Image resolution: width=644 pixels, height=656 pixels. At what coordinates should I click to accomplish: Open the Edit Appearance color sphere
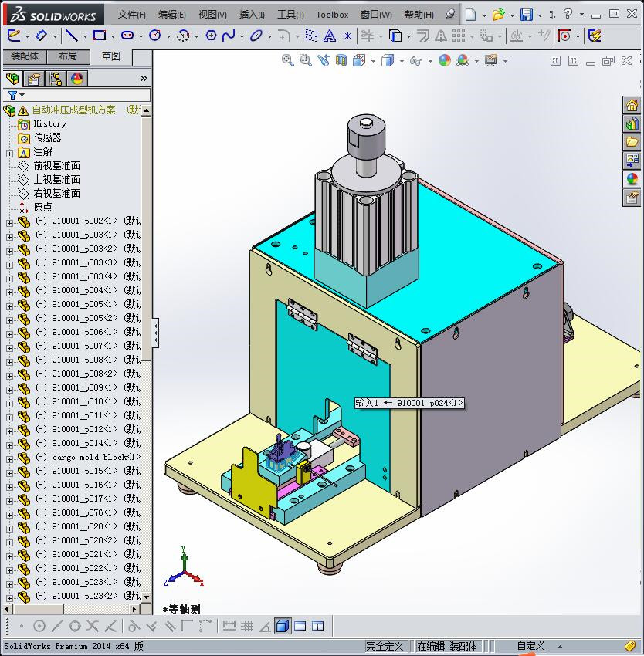445,61
